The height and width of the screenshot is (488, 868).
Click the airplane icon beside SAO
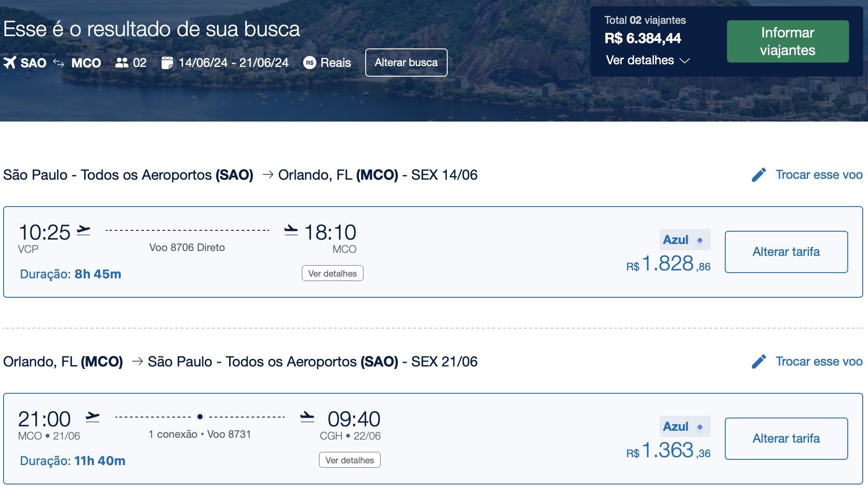tap(10, 63)
